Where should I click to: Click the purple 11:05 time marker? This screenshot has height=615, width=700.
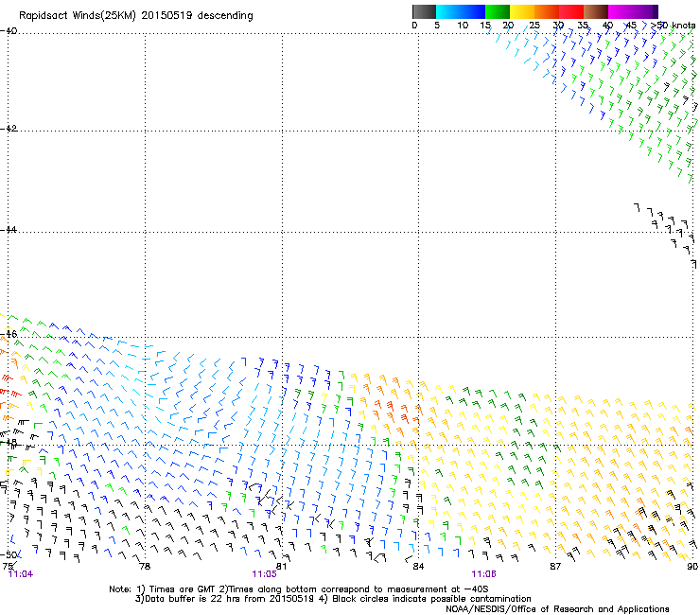click(x=264, y=574)
